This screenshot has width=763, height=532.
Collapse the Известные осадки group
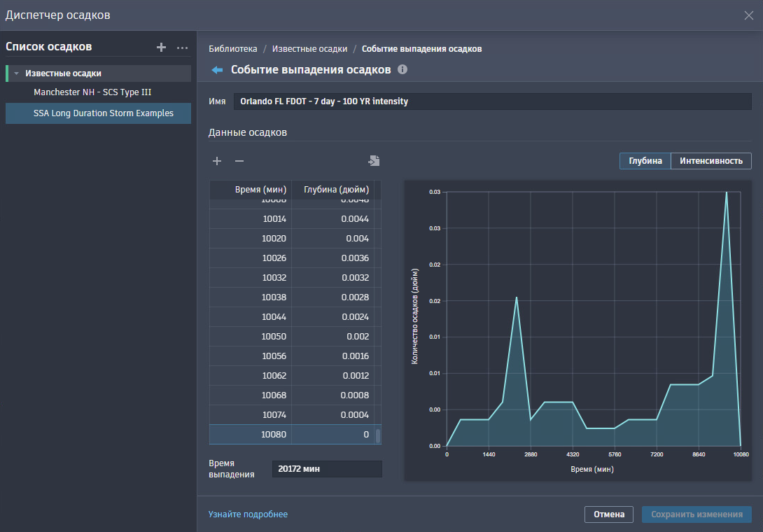pos(17,73)
